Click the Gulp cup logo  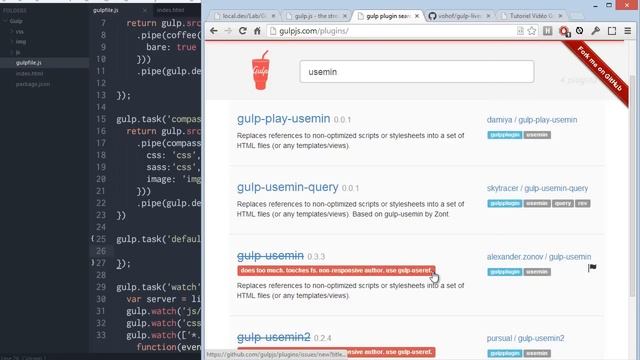pyautogui.click(x=261, y=70)
